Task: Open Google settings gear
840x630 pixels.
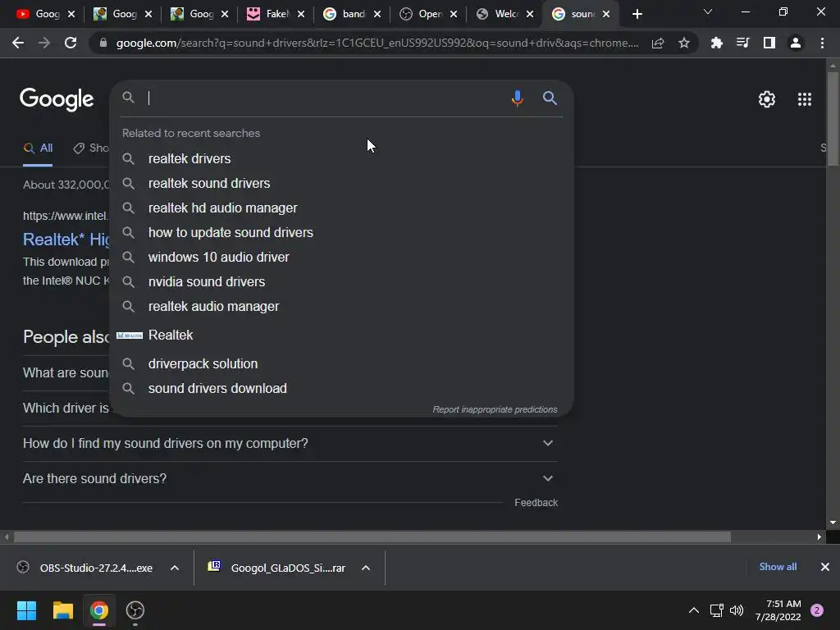Action: point(767,99)
